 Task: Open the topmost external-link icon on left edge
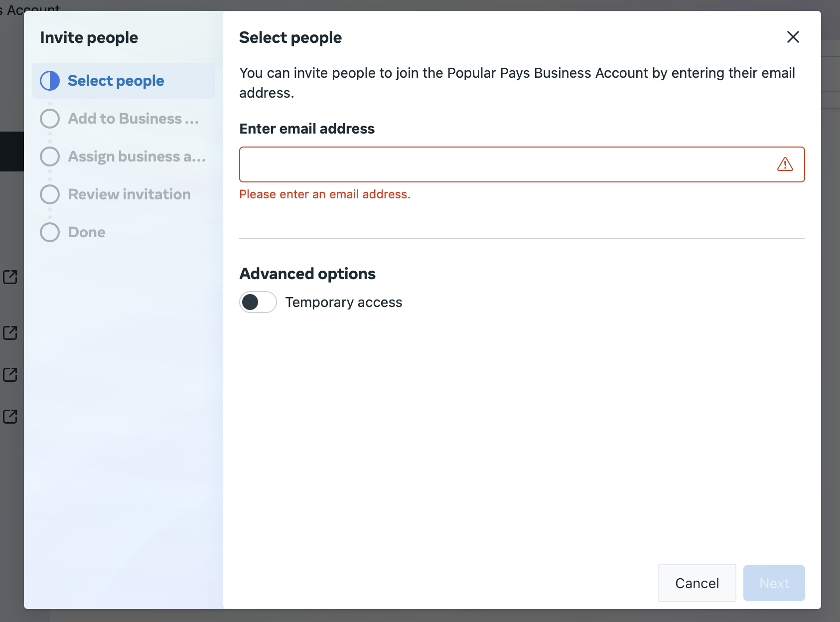[10, 277]
